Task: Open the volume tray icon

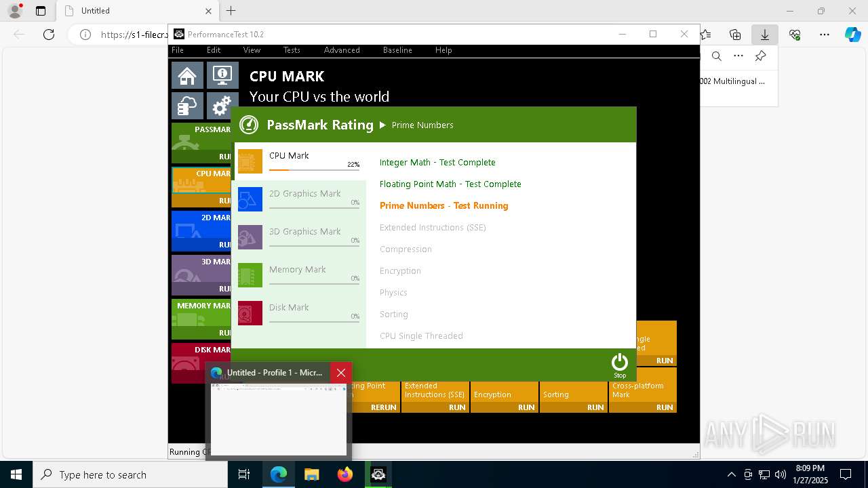Action: click(780, 474)
